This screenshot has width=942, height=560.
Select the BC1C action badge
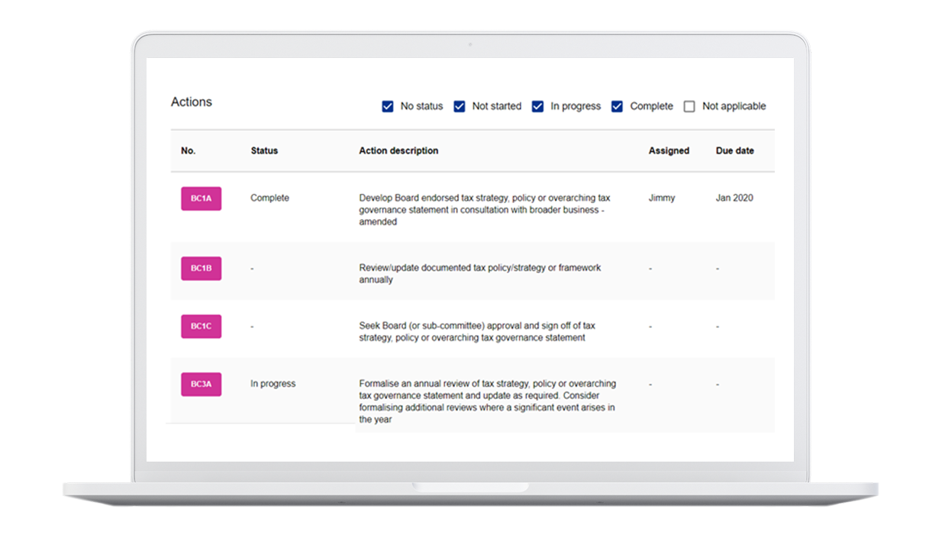201,327
